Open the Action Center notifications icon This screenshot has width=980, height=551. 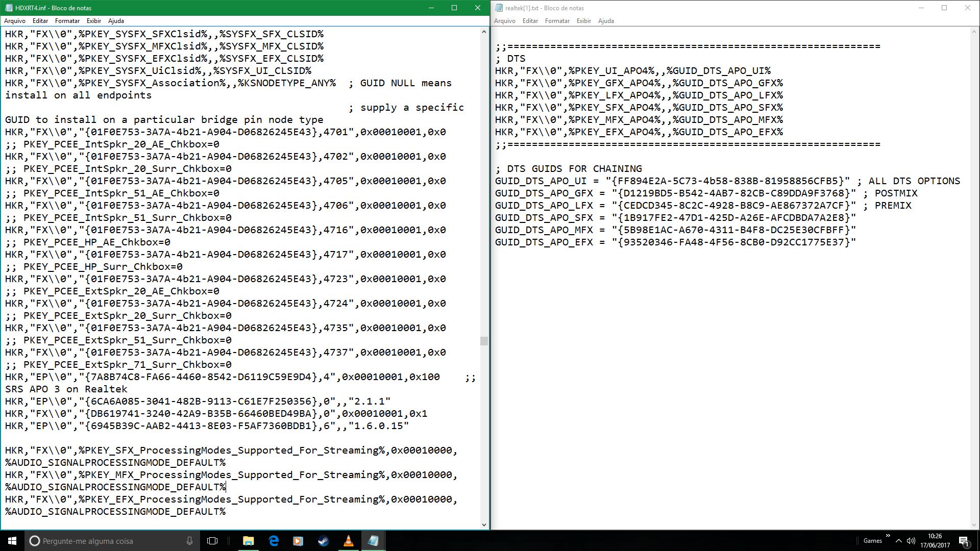[x=964, y=541]
